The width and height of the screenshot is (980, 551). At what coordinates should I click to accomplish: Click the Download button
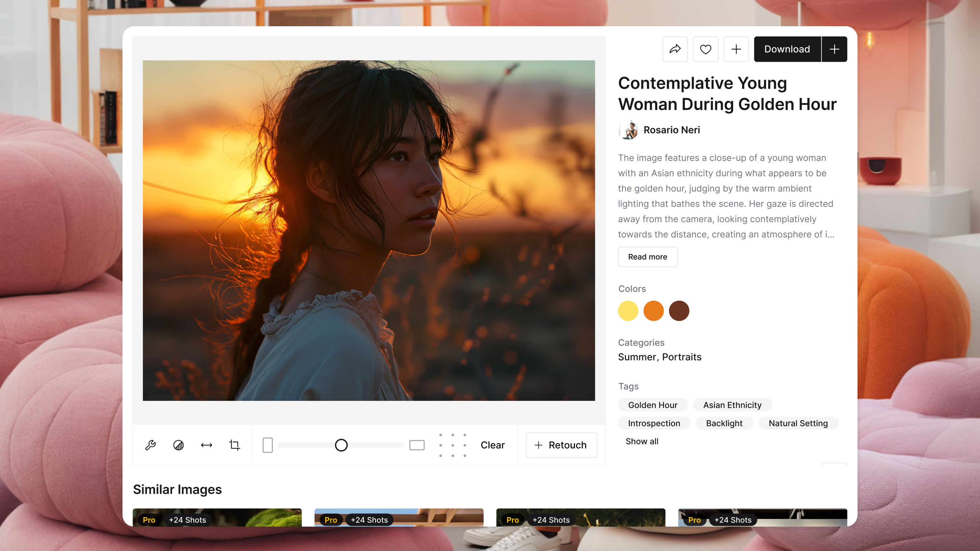(787, 49)
